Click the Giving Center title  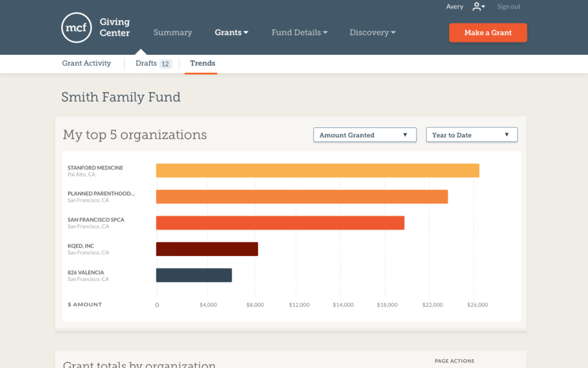pyautogui.click(x=115, y=28)
